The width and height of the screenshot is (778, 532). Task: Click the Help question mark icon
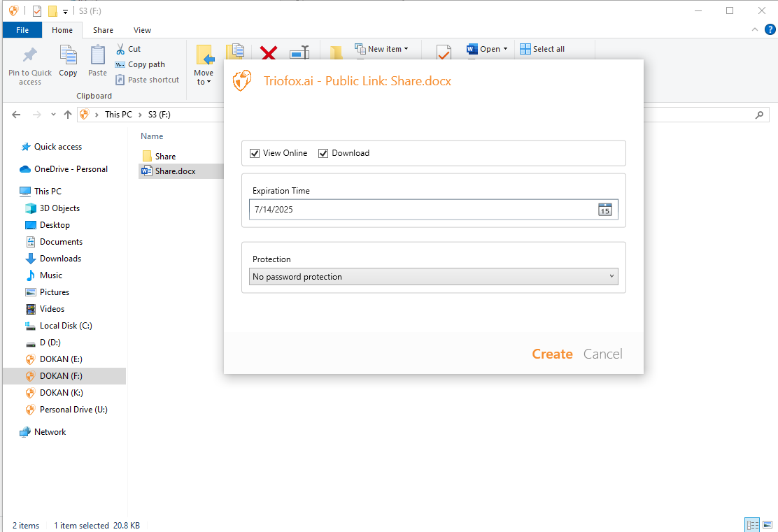point(770,30)
